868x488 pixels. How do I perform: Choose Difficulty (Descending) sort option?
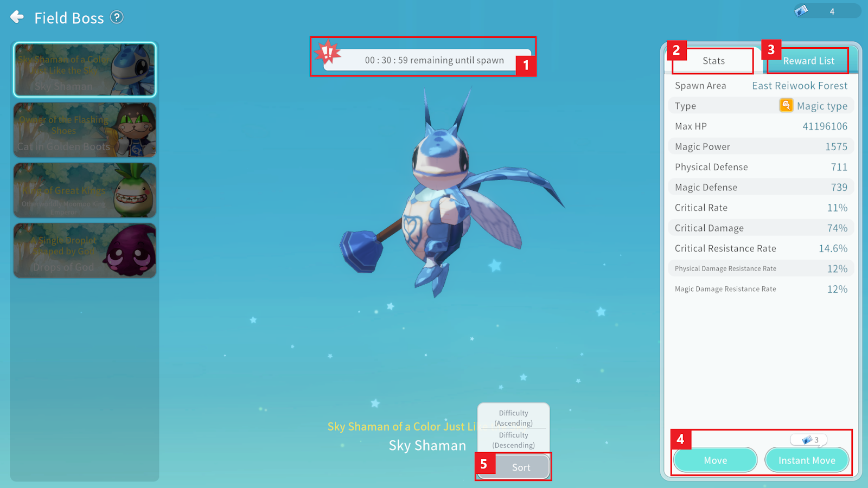(513, 440)
